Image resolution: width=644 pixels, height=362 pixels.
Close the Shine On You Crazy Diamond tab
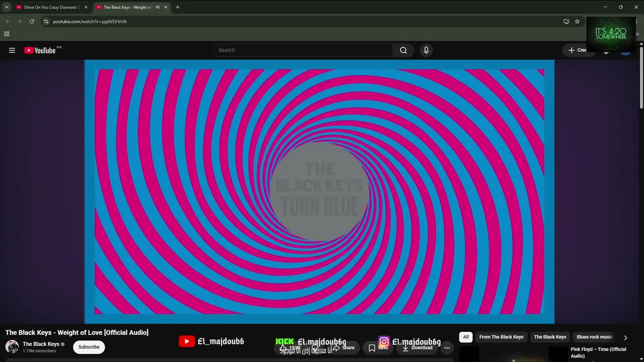pyautogui.click(x=86, y=7)
